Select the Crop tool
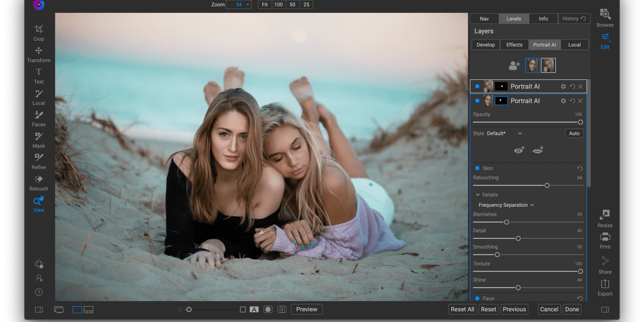 coord(38,32)
